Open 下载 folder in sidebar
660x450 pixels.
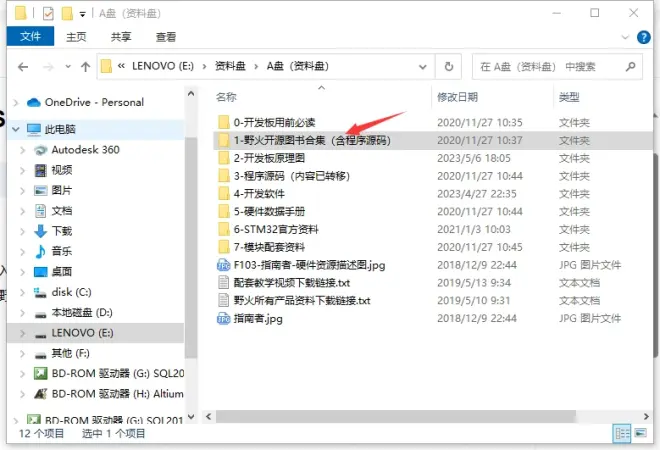click(61, 231)
